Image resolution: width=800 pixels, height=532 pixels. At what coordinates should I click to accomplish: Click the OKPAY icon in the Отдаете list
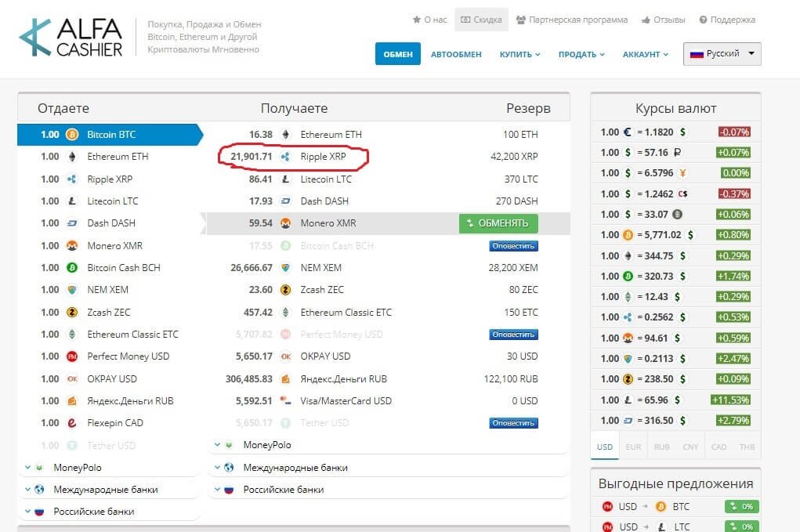tap(72, 378)
